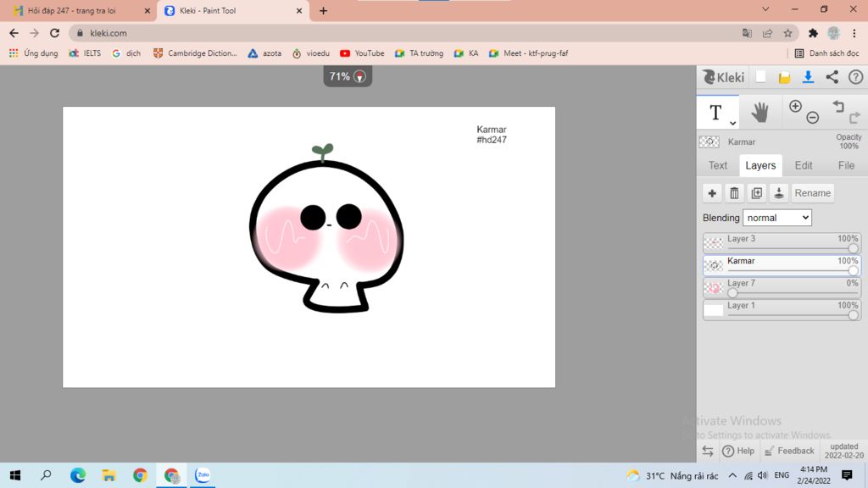Delete the current layer with trash icon
Screen dimensions: 868x488
734,193
